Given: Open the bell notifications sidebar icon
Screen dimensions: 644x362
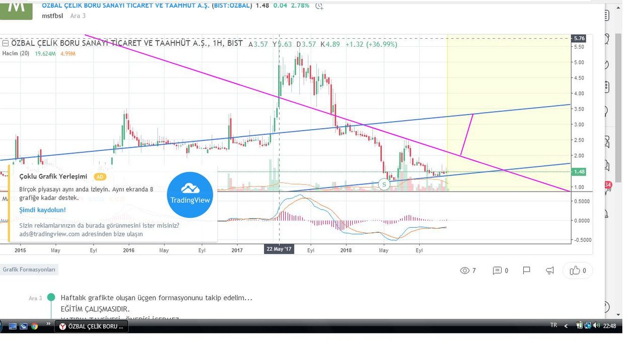Looking at the screenshot, I should (606, 214).
